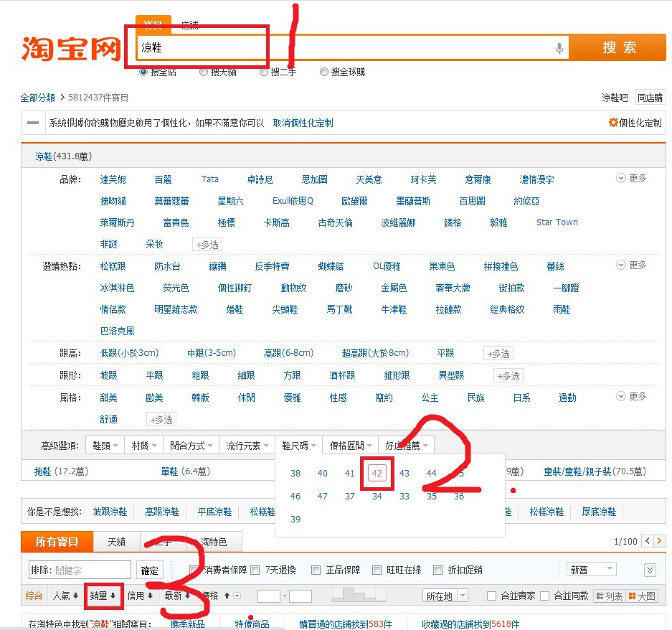Select the 綜合 sort tab
The image size is (672, 630).
[x=34, y=596]
